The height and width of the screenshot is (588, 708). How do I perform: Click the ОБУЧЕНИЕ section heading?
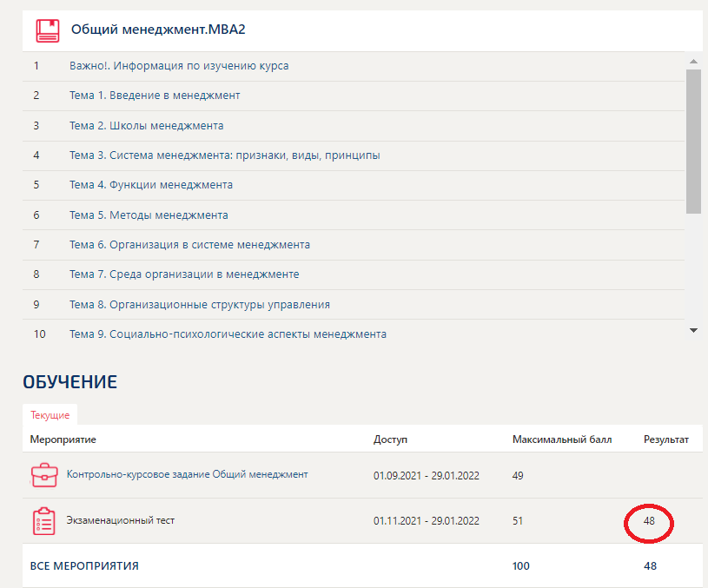(x=70, y=382)
